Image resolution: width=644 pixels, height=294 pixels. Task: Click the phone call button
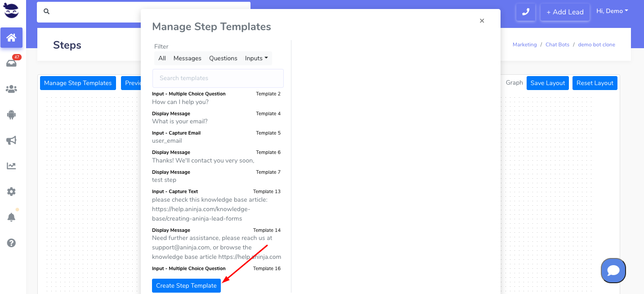pos(525,12)
